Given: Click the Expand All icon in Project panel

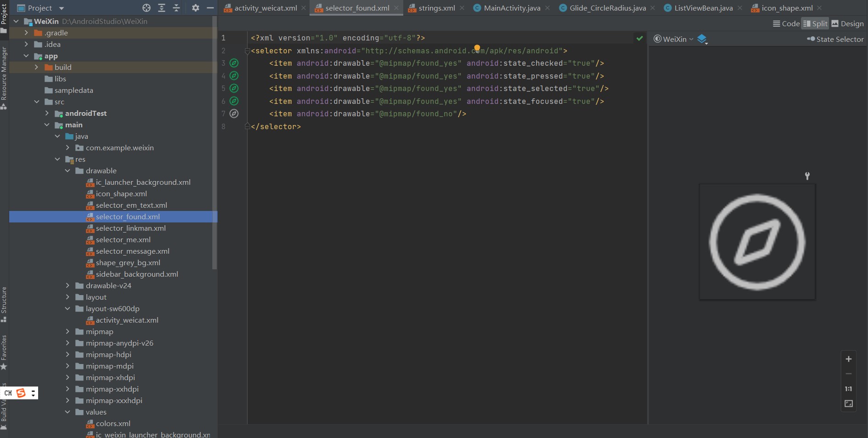Looking at the screenshot, I should (162, 8).
